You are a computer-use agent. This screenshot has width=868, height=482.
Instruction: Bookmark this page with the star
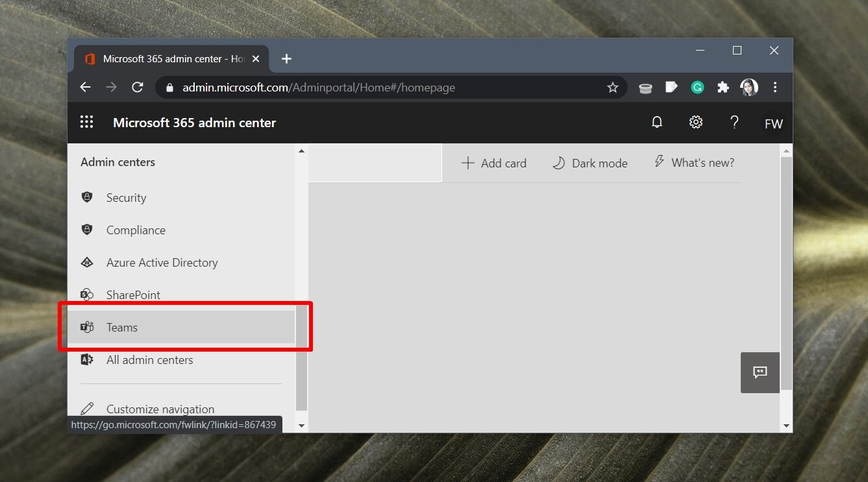(x=612, y=87)
